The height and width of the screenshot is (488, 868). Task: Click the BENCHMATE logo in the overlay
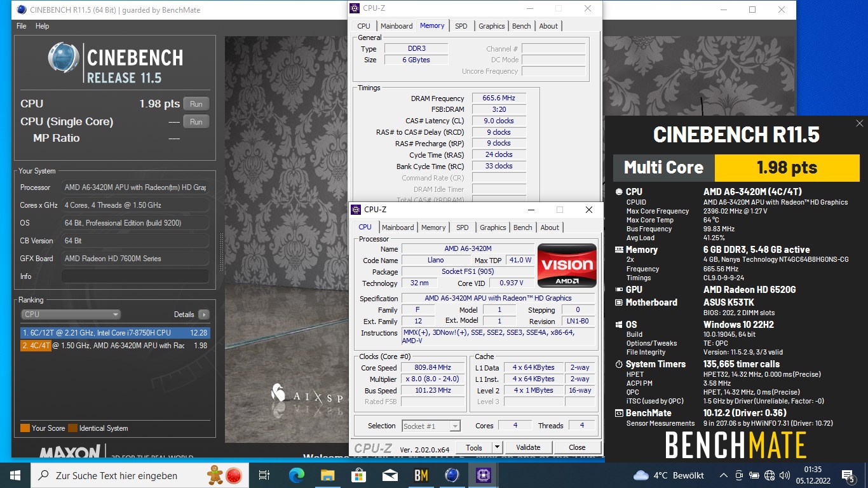coord(736,445)
